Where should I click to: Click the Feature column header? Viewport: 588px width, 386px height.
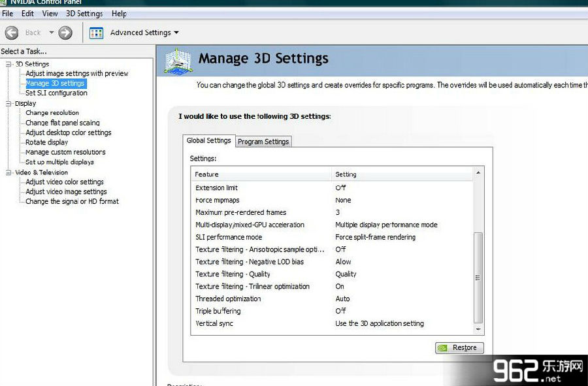click(x=261, y=174)
